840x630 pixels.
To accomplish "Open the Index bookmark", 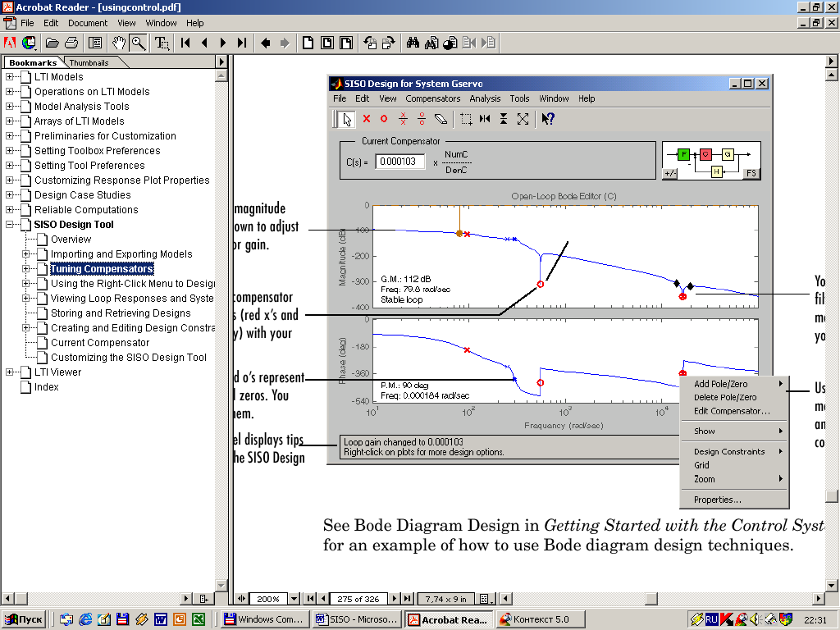I will pos(47,387).
